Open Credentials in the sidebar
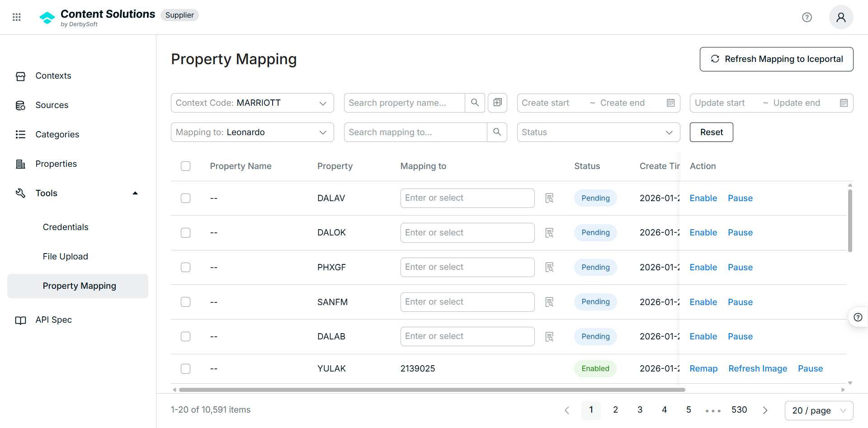868x428 pixels. click(x=66, y=227)
